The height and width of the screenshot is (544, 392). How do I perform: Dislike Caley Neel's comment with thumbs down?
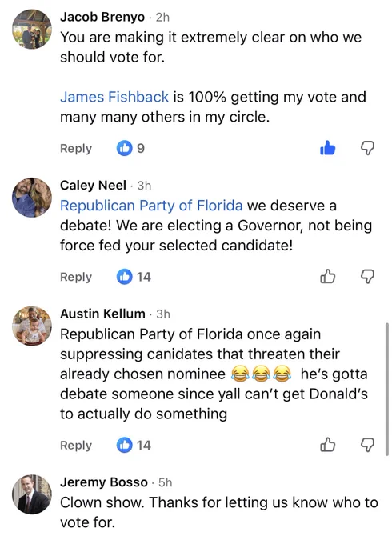pos(367,277)
